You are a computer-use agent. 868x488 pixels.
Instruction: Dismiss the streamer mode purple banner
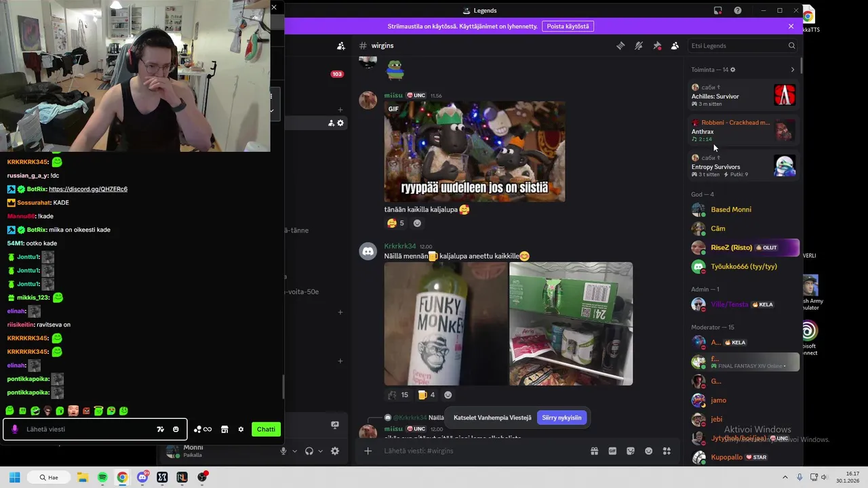(791, 26)
